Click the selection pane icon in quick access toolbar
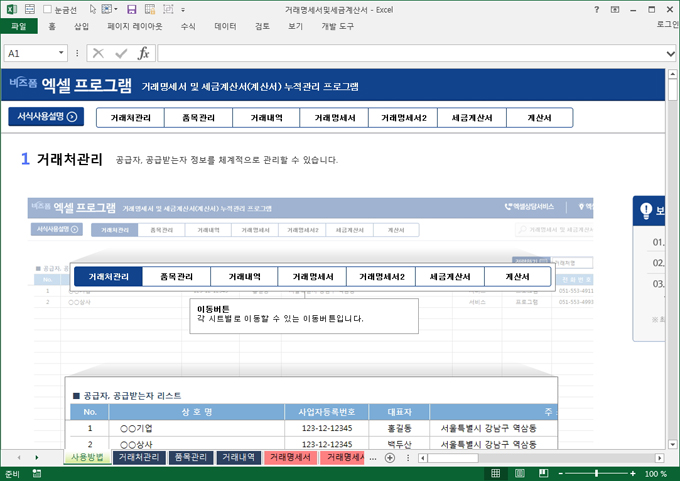Image resolution: width=680 pixels, height=481 pixels. point(107,9)
